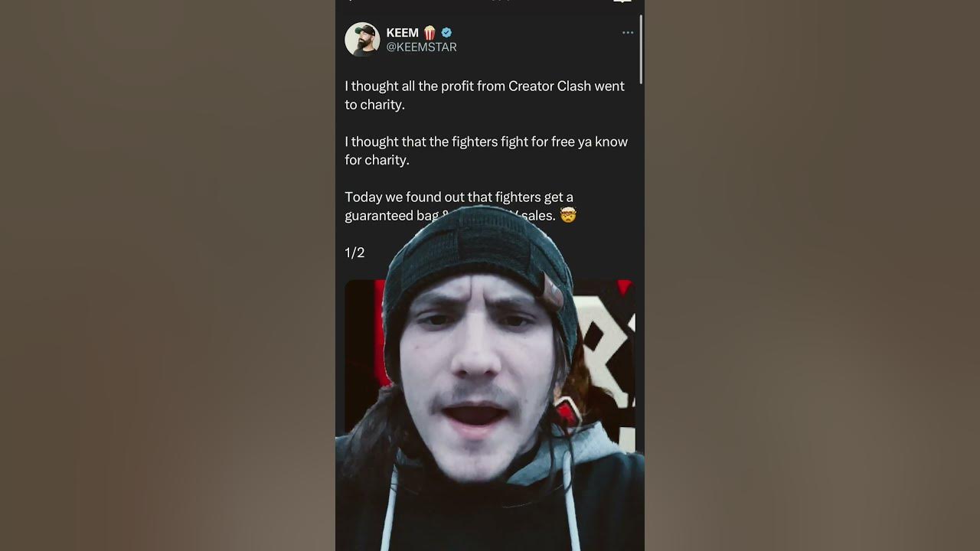Open the @KEEMSTAR handle link
The height and width of the screenshot is (551, 980).
tap(421, 47)
